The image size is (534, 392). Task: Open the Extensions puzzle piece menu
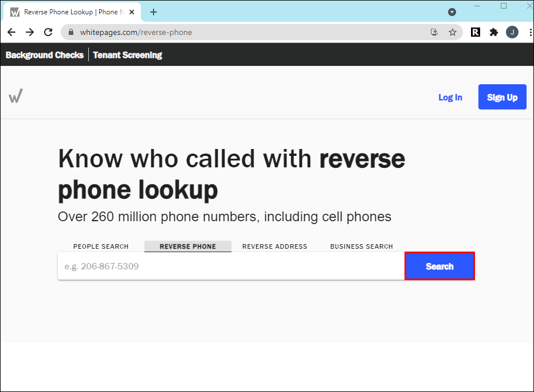(x=494, y=32)
